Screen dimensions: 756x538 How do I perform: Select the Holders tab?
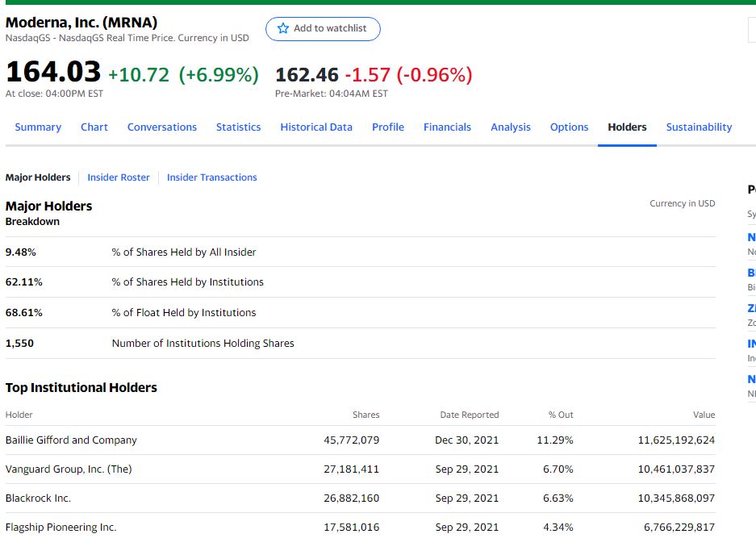(627, 127)
